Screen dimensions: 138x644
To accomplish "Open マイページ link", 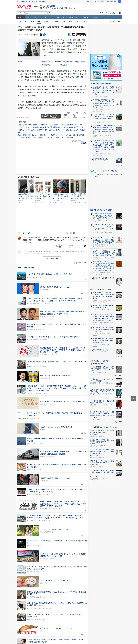I will [x=103, y=13].
